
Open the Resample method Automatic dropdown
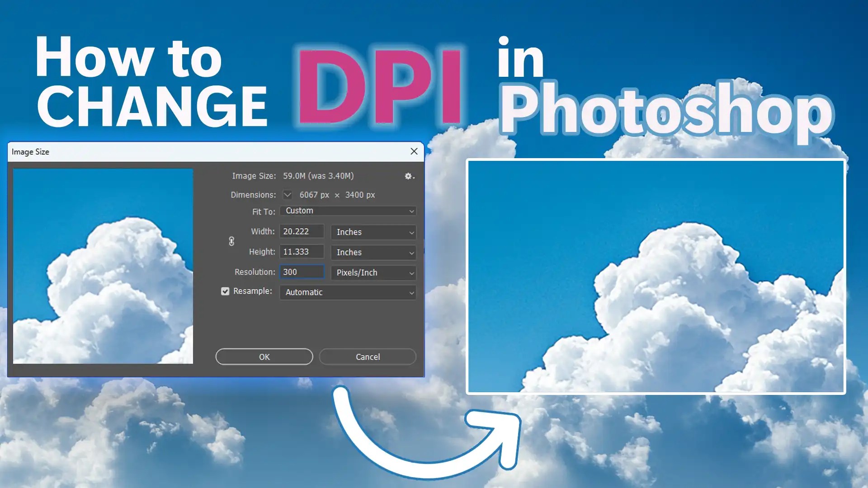347,292
